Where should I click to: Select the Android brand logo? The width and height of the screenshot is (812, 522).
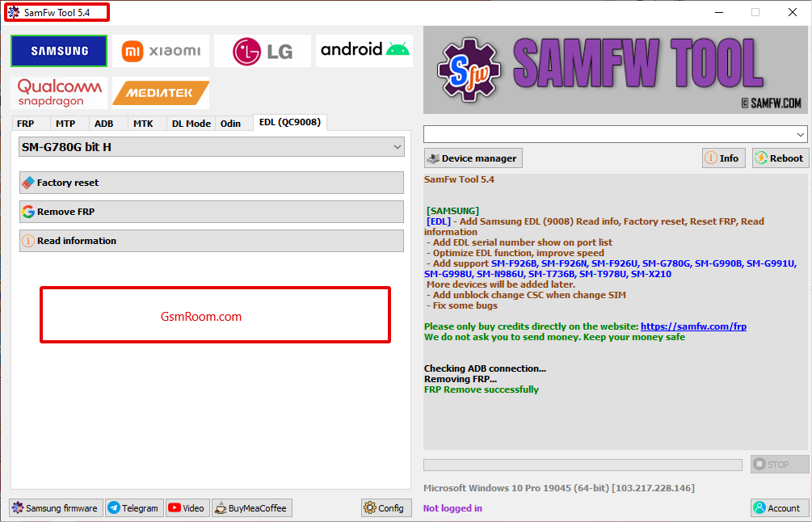(364, 50)
